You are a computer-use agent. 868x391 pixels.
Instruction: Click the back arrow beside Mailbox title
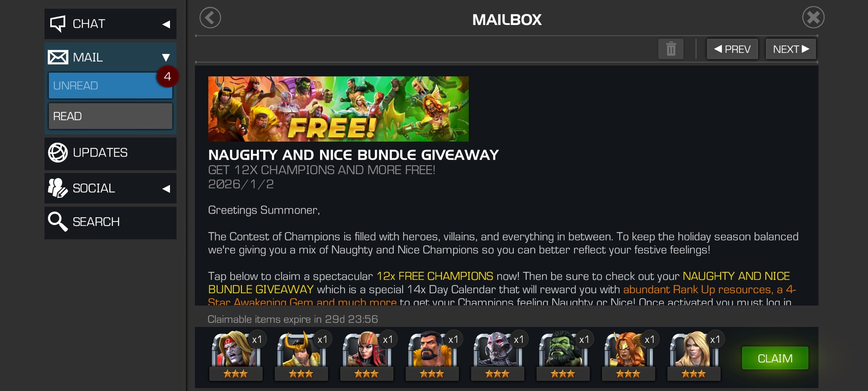210,18
